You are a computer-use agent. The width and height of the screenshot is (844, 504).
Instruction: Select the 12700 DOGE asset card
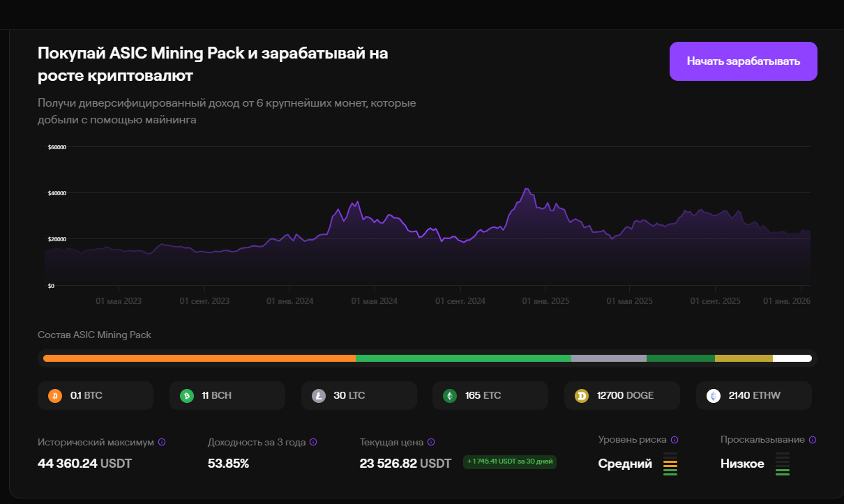[622, 395]
